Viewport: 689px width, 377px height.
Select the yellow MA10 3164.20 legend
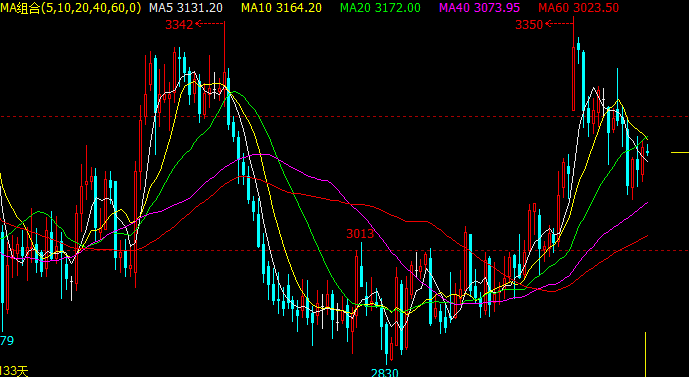point(282,7)
